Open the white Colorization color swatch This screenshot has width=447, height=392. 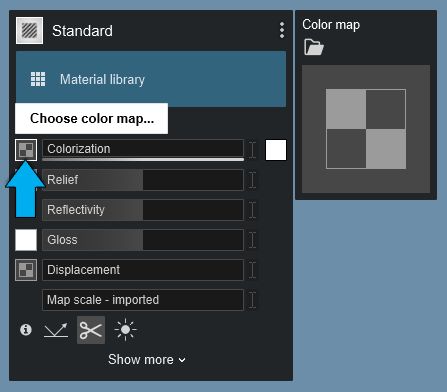(x=276, y=150)
